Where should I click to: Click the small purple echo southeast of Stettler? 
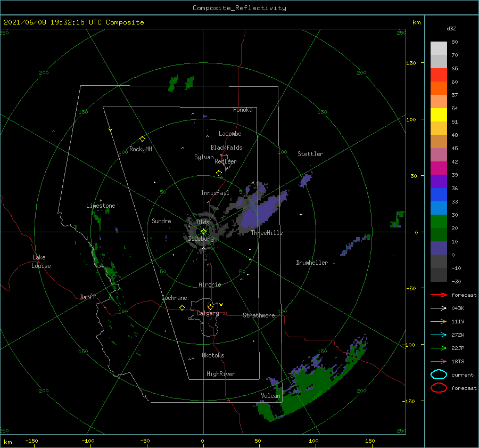pos(305,180)
